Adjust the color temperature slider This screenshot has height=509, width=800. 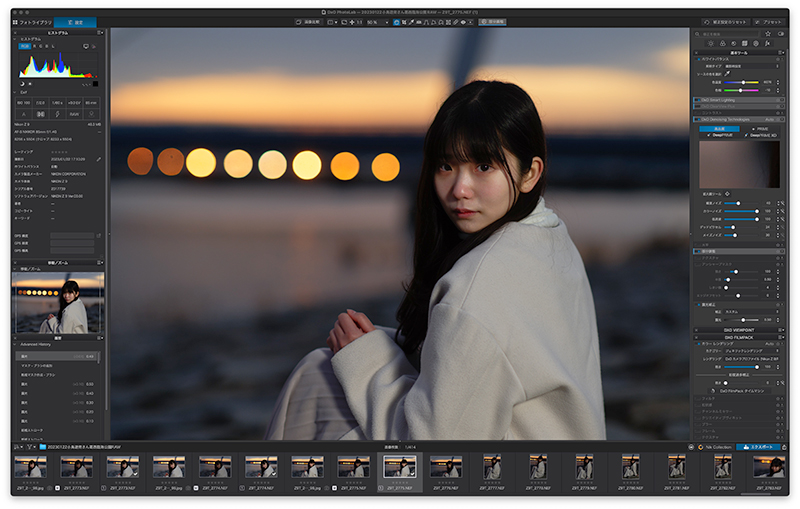pos(743,82)
